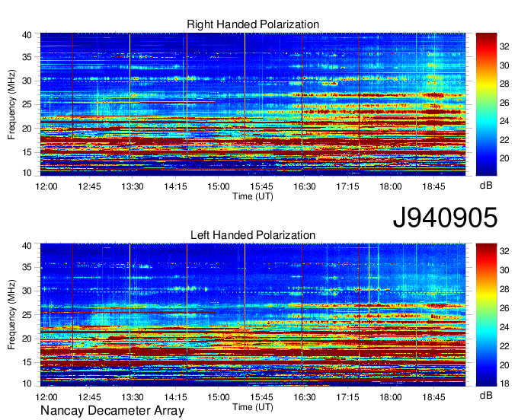The height and width of the screenshot is (420, 518).
Task: Click the 20 MHz tick on Right Handed plot
Action: (27, 129)
